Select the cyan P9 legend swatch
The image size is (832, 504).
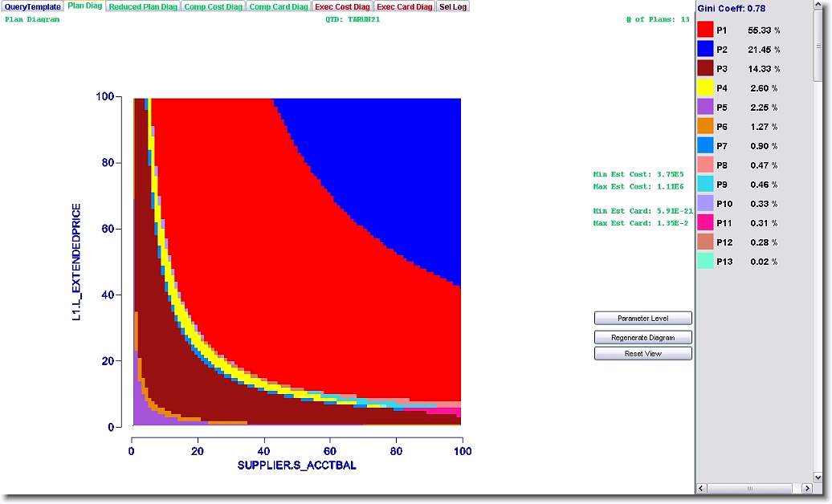coord(705,185)
